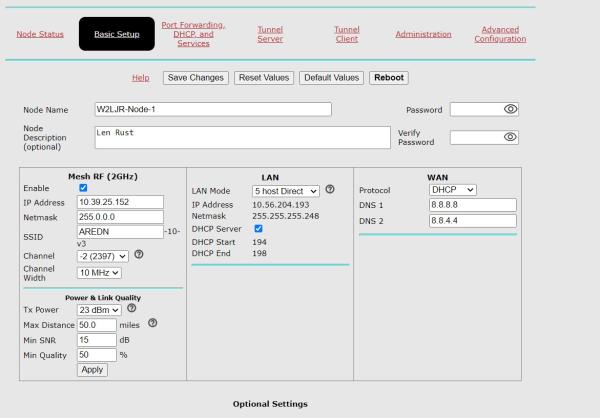This screenshot has width=600, height=418.
Task: Open the Channel dropdown showing -2 (2397)
Action: 103,256
